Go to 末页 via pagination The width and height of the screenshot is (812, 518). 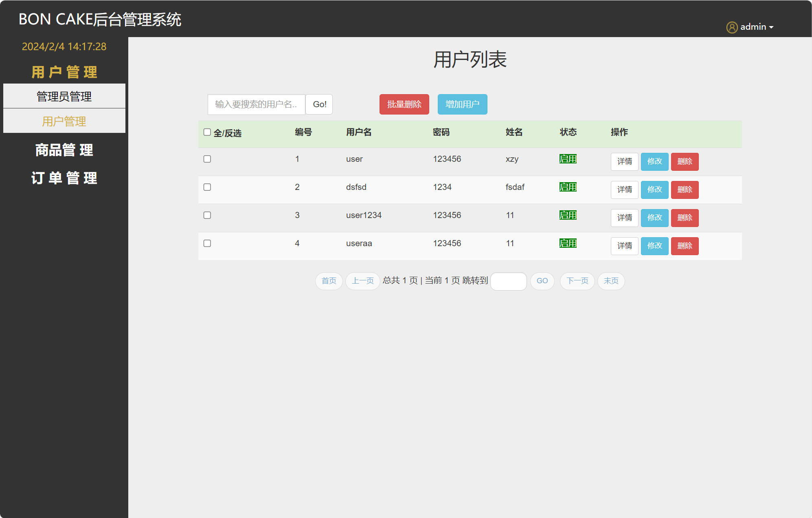click(x=611, y=281)
